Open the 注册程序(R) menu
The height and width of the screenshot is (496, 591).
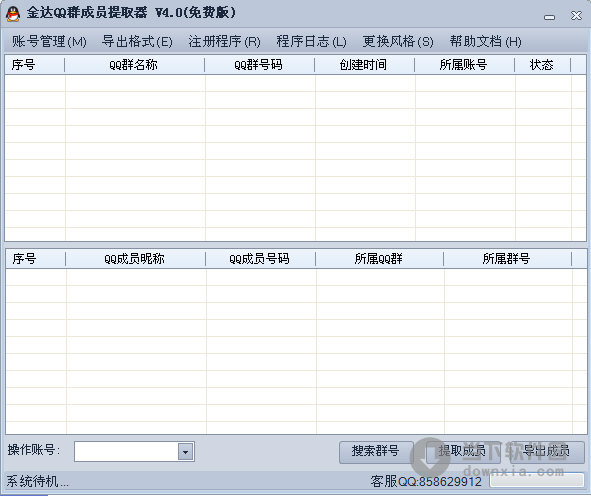coord(225,41)
